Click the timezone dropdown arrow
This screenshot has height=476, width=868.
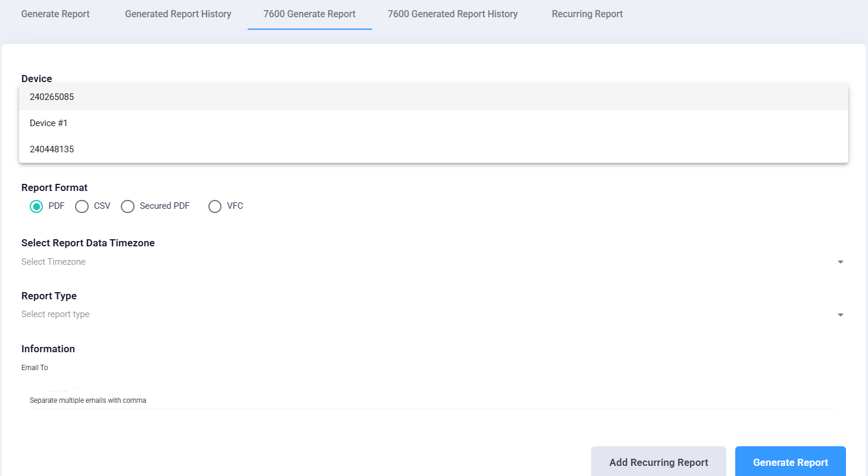pos(841,262)
